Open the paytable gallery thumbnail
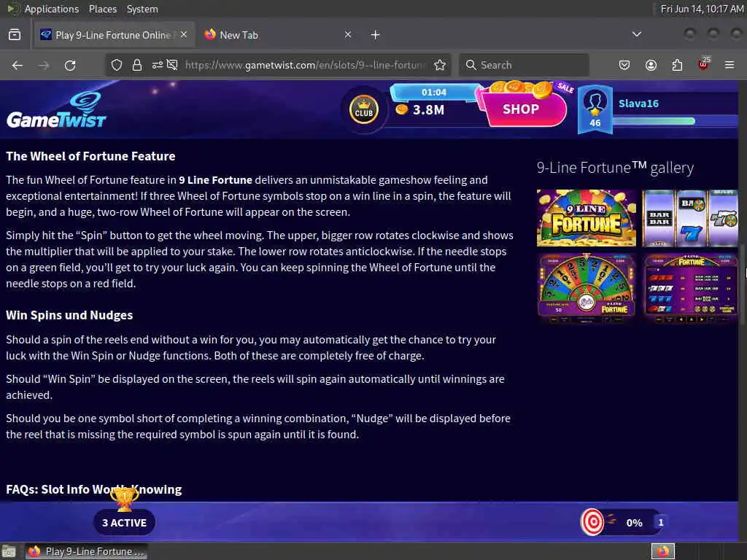This screenshot has width=747, height=560. click(x=690, y=289)
